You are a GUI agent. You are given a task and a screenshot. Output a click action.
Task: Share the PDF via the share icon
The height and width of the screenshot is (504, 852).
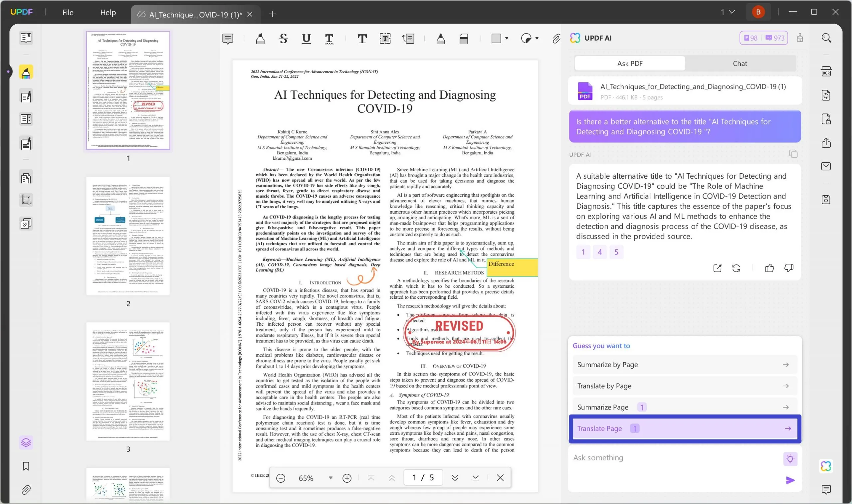pyautogui.click(x=827, y=143)
